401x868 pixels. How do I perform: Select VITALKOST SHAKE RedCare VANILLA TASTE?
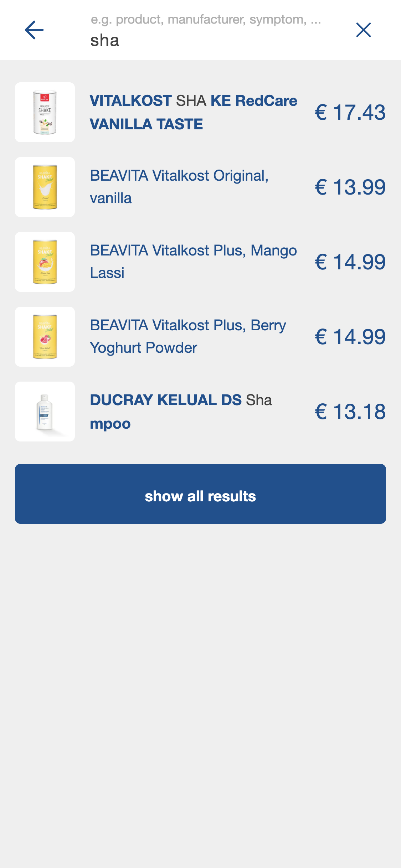coord(193,112)
